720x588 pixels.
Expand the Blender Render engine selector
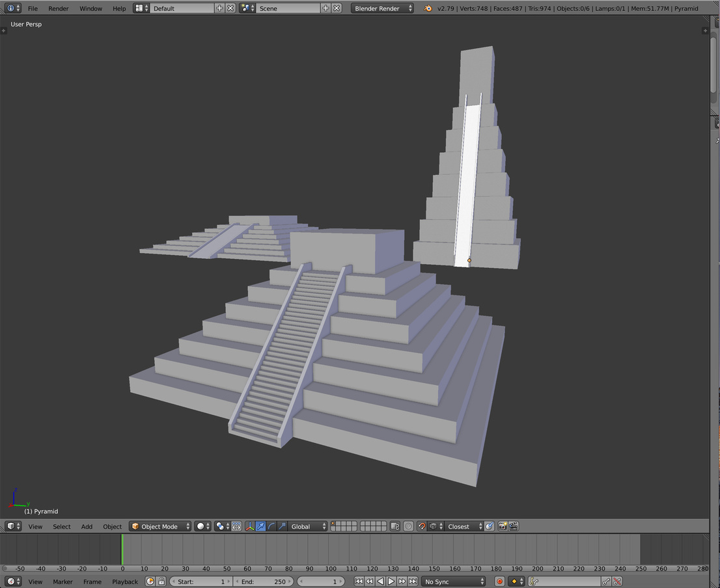pyautogui.click(x=382, y=8)
